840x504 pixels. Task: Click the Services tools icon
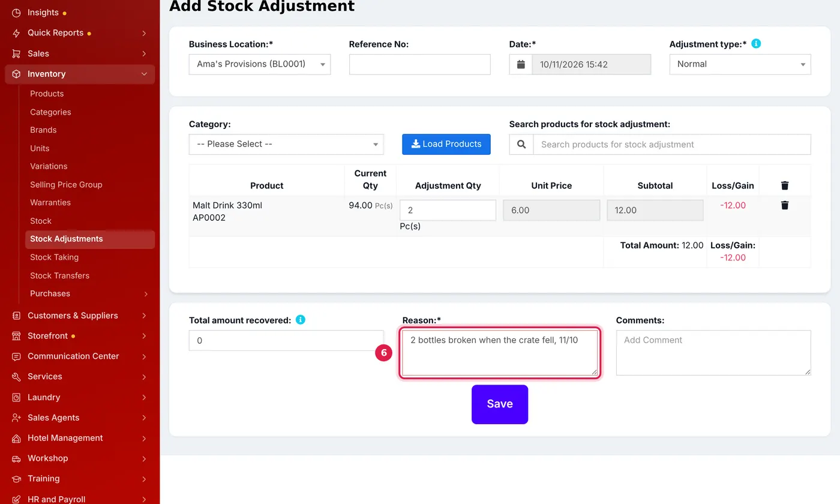pos(16,377)
